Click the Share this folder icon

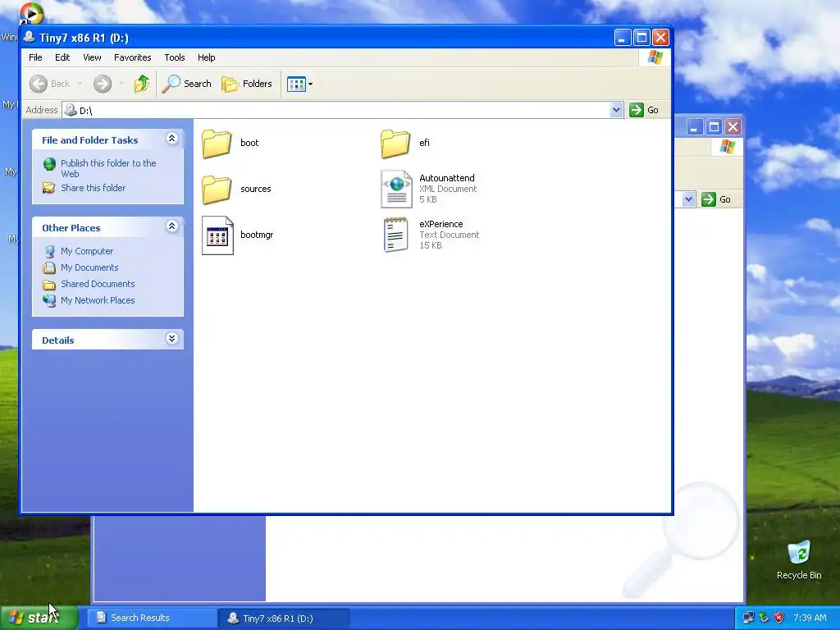coord(49,188)
